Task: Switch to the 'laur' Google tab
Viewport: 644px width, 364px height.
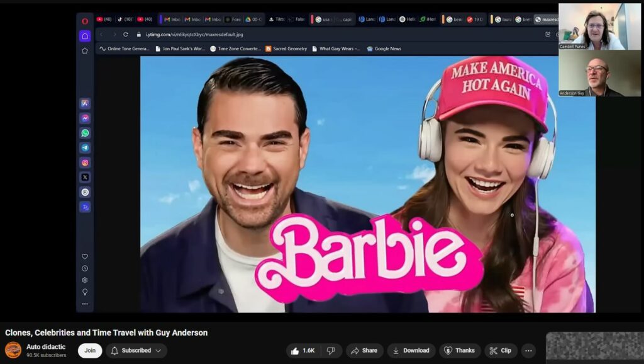Action: (x=502, y=20)
